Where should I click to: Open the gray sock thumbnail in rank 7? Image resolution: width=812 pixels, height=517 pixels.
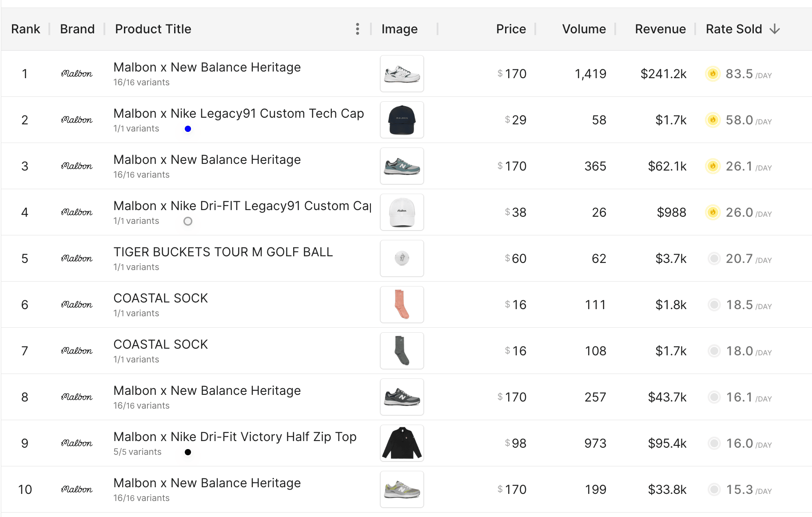tap(402, 351)
